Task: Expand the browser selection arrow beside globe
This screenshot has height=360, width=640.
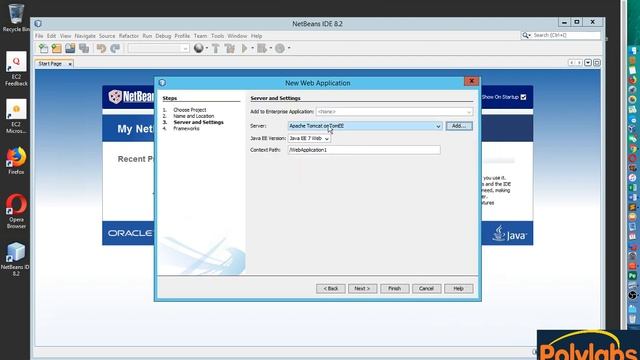Action: pos(207,49)
